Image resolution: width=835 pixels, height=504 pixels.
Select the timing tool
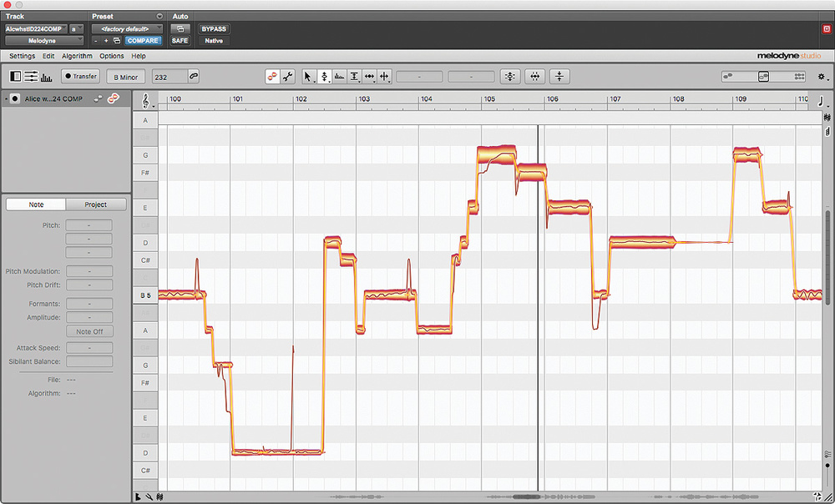pyautogui.click(x=369, y=77)
